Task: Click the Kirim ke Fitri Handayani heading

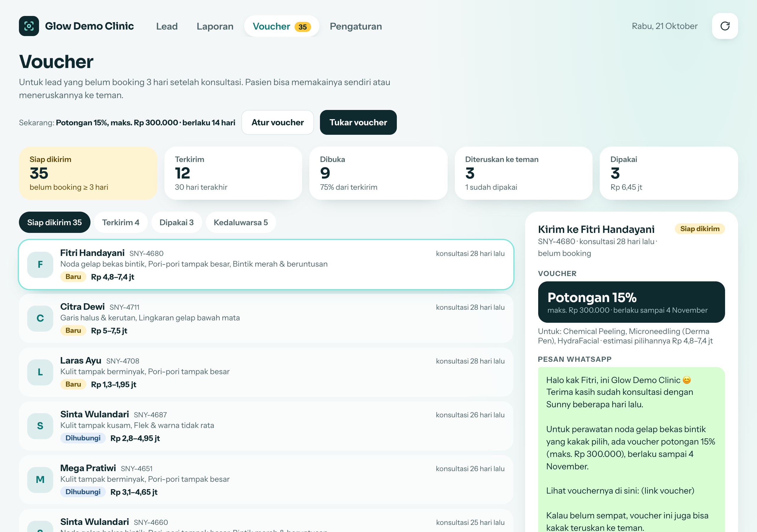Action: (596, 229)
